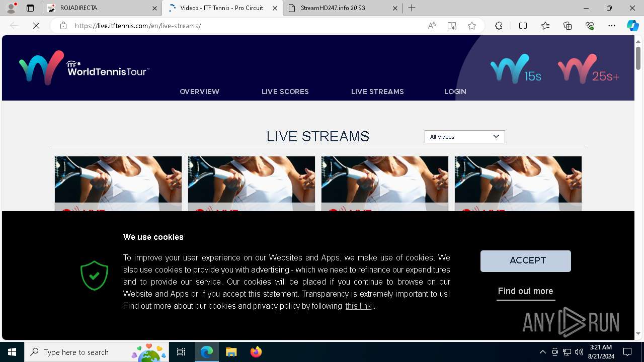Open volume control tray icon
This screenshot has height=362, width=644.
[579, 352]
